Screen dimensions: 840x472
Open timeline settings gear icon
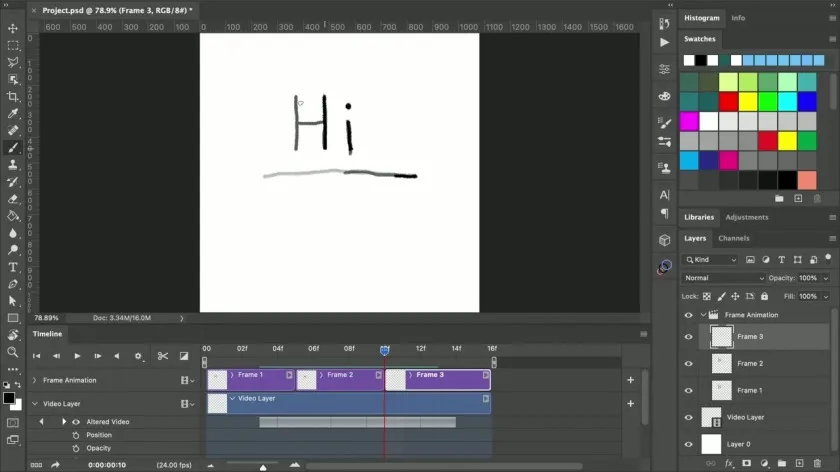(x=138, y=356)
